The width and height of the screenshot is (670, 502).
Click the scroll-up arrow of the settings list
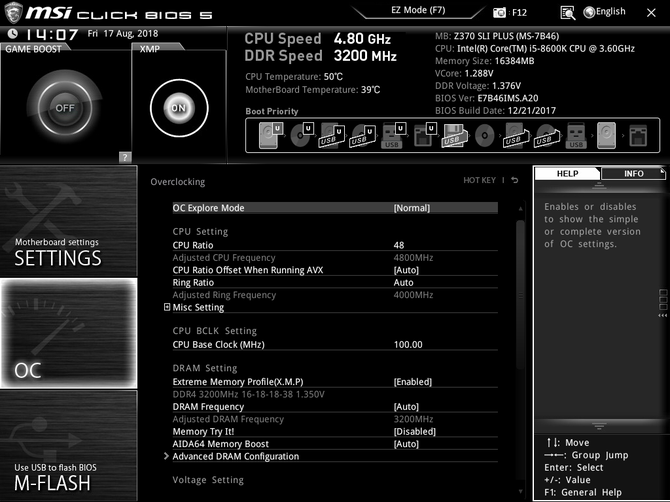pos(520,208)
